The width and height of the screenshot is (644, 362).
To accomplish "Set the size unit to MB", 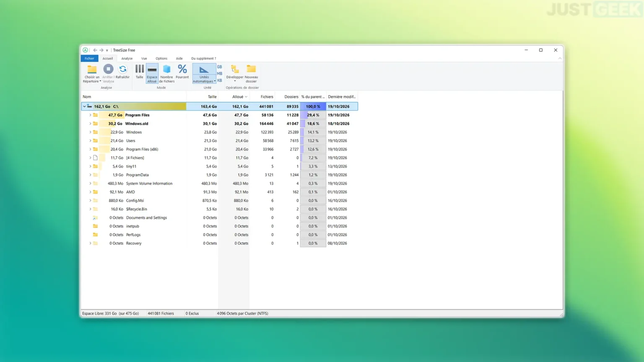I will pyautogui.click(x=219, y=74).
